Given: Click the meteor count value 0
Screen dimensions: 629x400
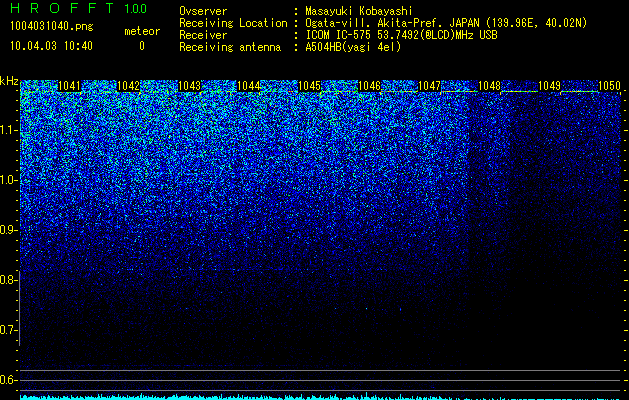Looking at the screenshot, I should (x=142, y=46).
